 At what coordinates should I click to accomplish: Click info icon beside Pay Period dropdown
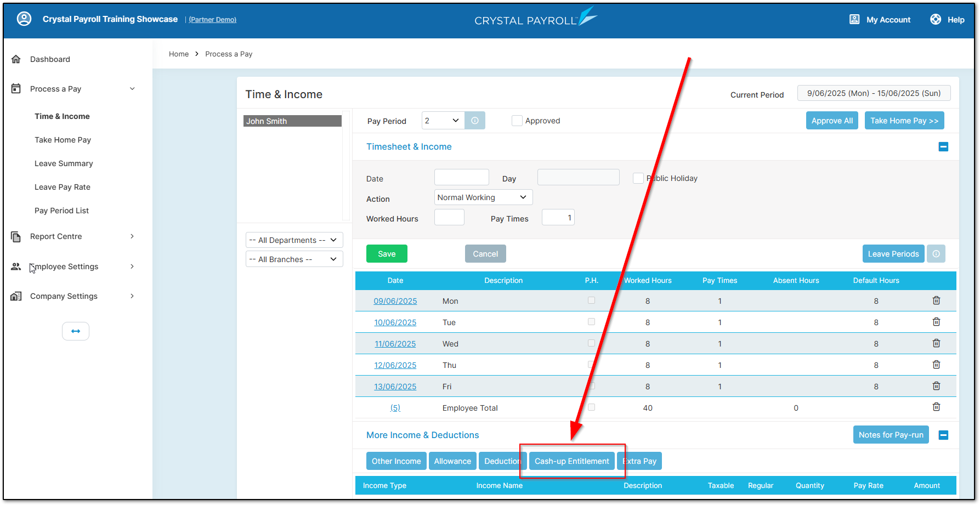click(475, 121)
